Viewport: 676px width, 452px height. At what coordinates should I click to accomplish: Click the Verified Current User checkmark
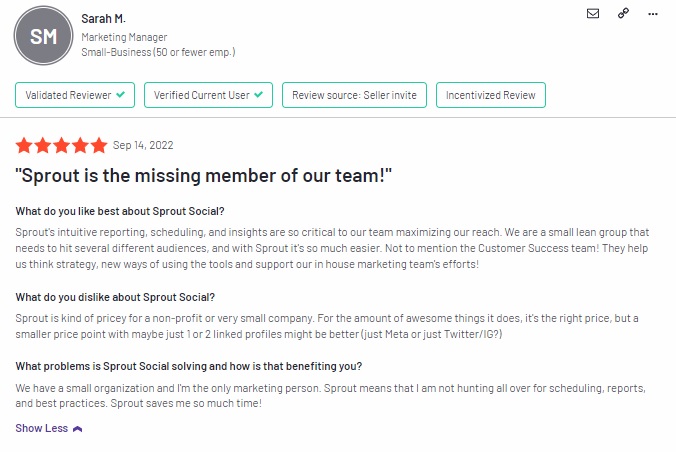(x=259, y=94)
